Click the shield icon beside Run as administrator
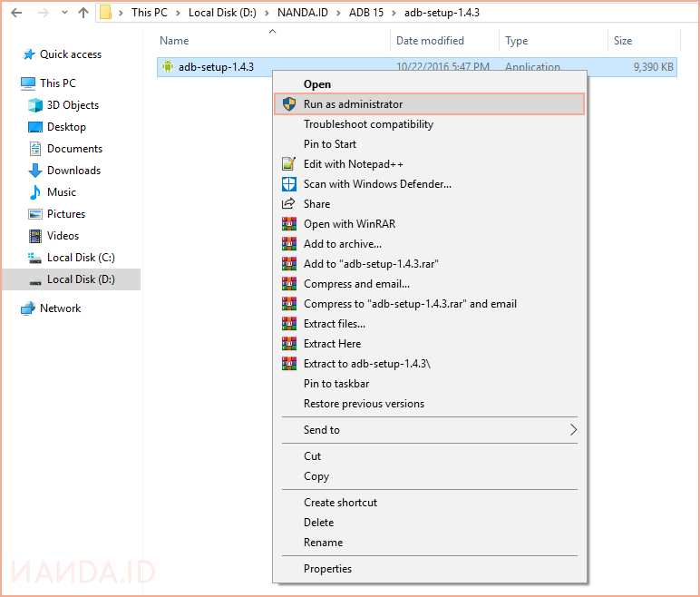This screenshot has width=700, height=597. (289, 104)
